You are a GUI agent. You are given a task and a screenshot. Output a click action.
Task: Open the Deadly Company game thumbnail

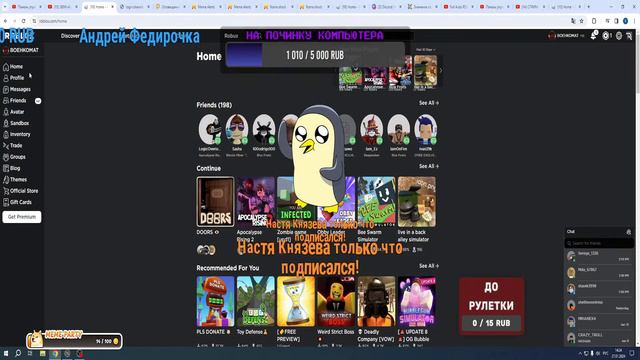click(376, 301)
